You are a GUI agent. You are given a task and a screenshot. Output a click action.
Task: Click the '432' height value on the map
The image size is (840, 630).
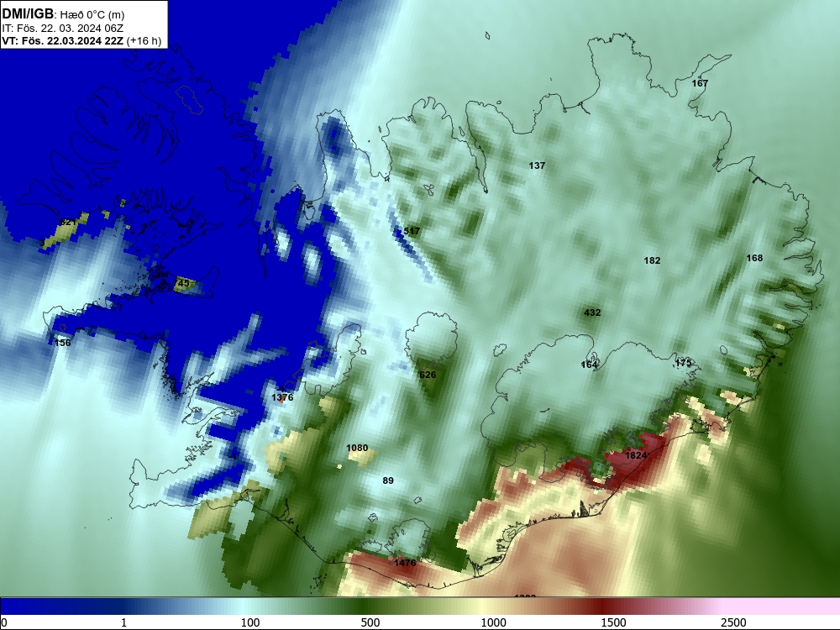coord(592,312)
